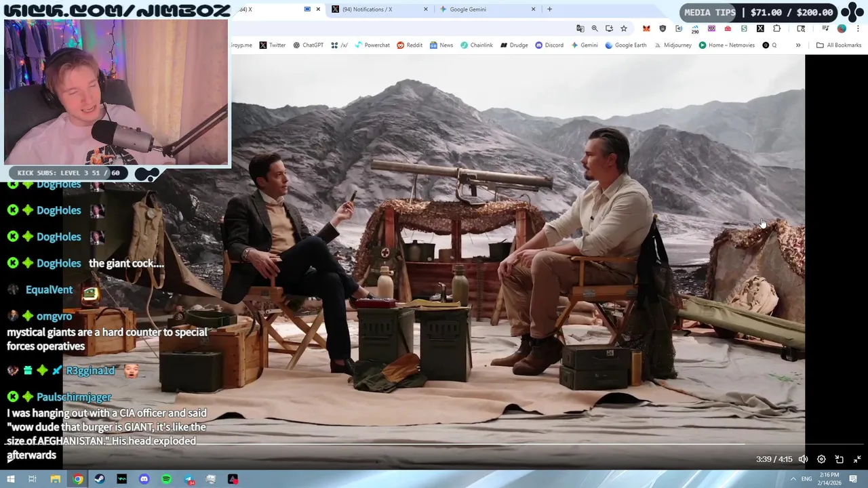868x488 pixels.
Task: Open the Windows notification center
Action: coord(853,479)
